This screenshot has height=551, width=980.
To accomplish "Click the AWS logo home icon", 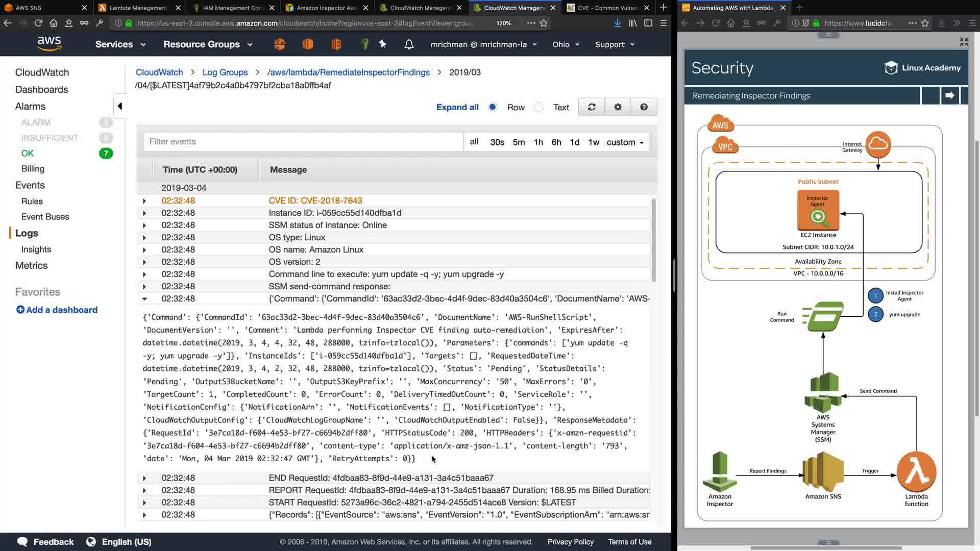I will 49,44.
